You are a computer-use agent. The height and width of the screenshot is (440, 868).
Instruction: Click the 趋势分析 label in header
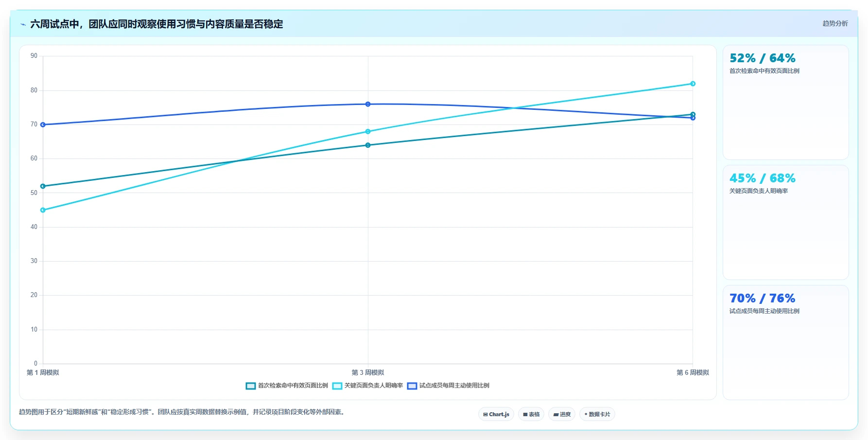point(835,23)
